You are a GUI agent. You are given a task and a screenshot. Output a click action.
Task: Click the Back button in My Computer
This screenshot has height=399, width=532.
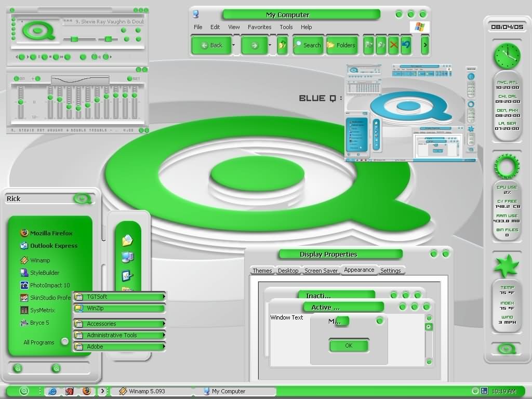pos(212,45)
